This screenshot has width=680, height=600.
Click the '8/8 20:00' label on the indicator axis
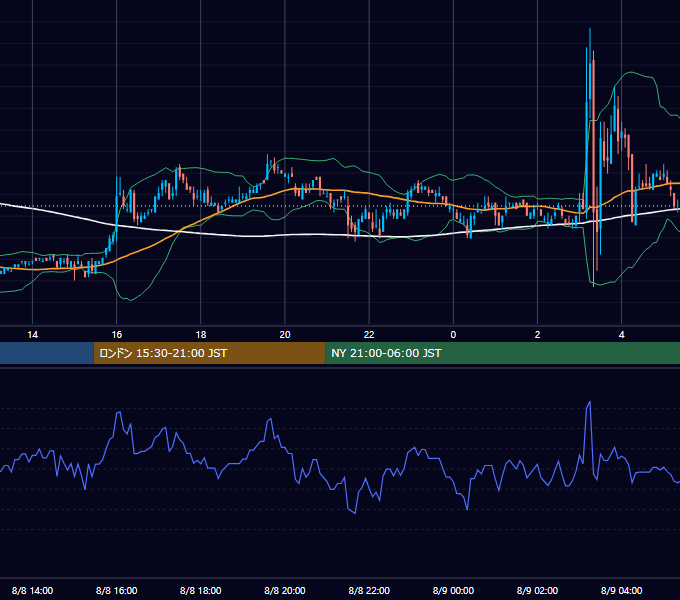(x=285, y=590)
